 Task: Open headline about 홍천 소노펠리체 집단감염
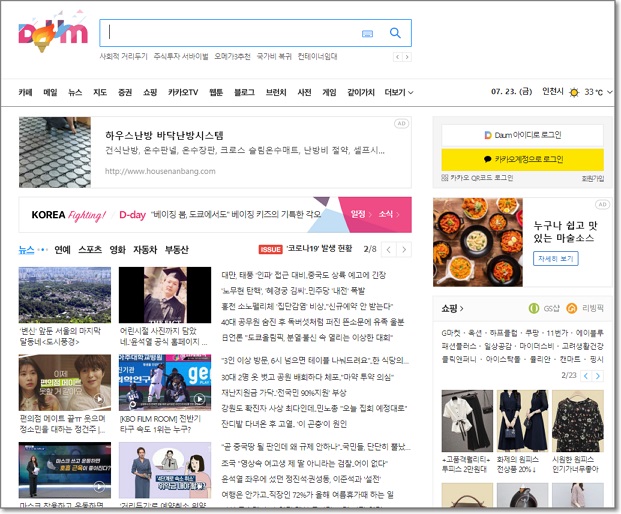coord(307,306)
